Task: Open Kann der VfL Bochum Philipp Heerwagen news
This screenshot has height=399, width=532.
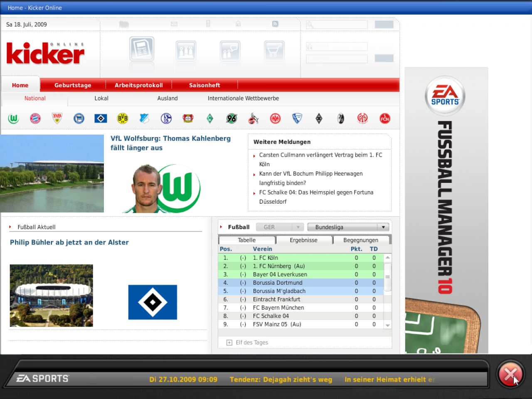Action: point(311,178)
